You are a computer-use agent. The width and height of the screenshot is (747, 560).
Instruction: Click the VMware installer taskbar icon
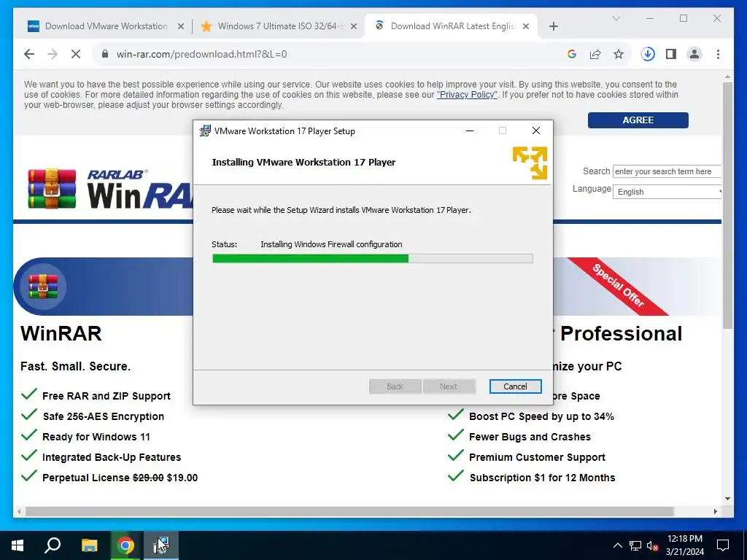161,545
